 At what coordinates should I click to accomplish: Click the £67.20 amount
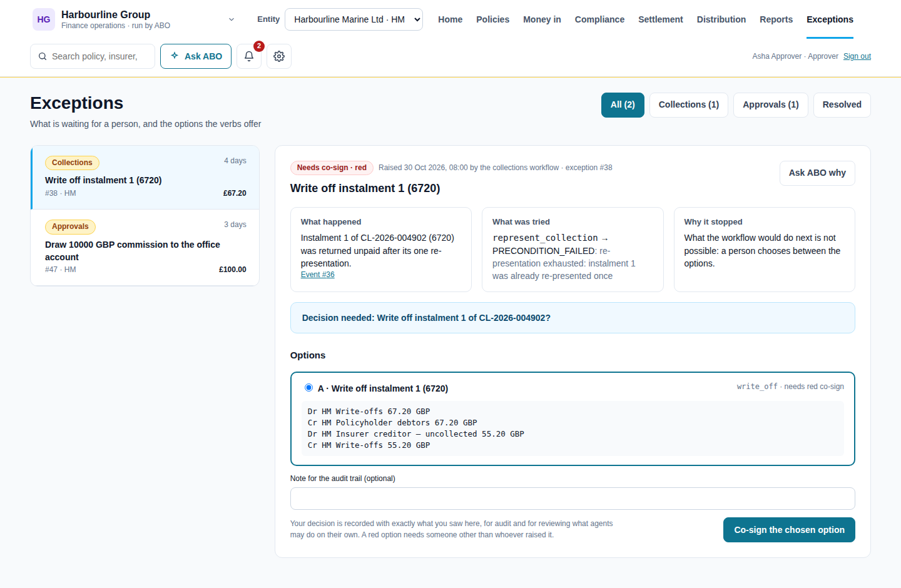[235, 193]
